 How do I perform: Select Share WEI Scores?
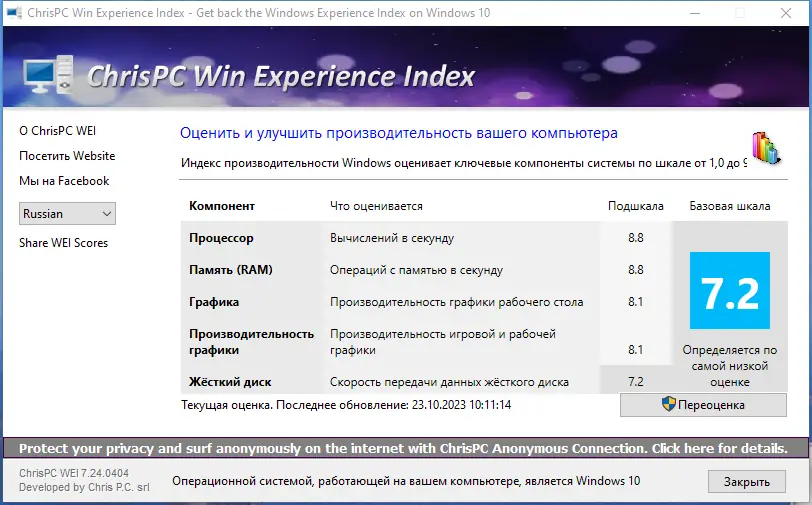(64, 243)
